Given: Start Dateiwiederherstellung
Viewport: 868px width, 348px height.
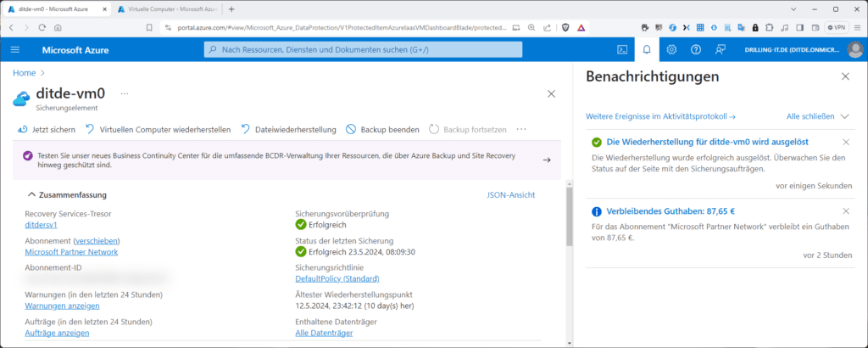Looking at the screenshot, I should click(288, 130).
